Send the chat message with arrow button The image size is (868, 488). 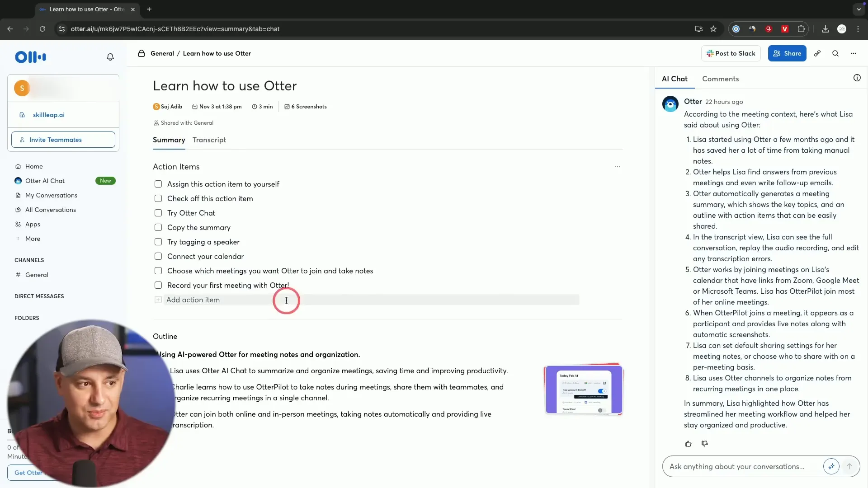point(849,466)
